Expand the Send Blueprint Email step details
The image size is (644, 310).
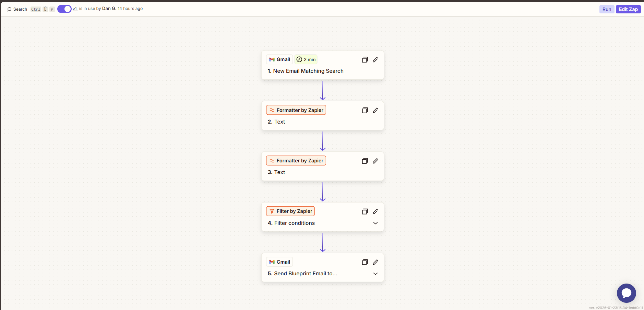pyautogui.click(x=375, y=274)
